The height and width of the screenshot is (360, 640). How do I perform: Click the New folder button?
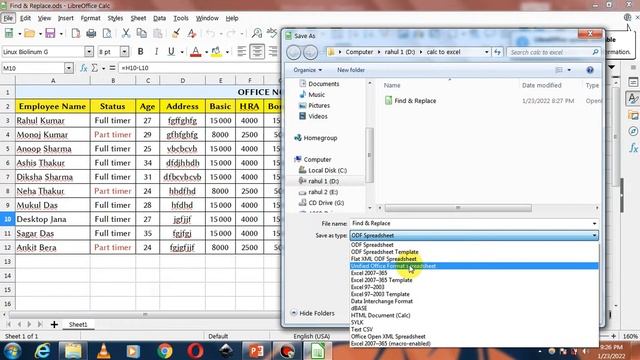(x=351, y=70)
